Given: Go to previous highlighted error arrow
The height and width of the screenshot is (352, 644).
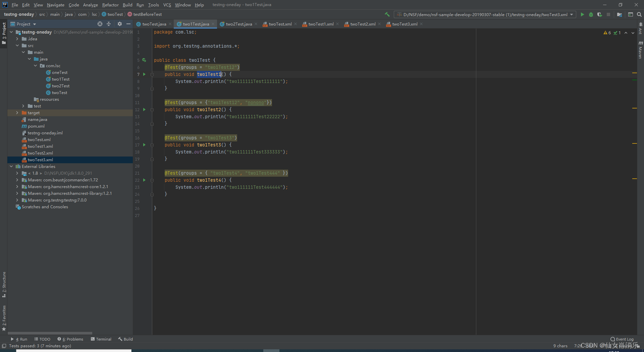Looking at the screenshot, I should [626, 33].
